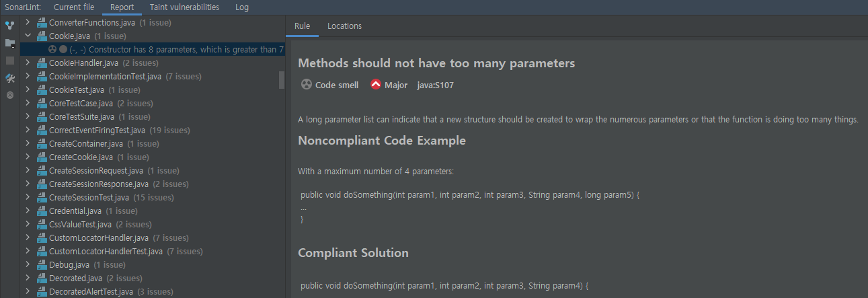Expand ConverterFunctions.java node
The height and width of the screenshot is (298, 868).
pos(28,22)
